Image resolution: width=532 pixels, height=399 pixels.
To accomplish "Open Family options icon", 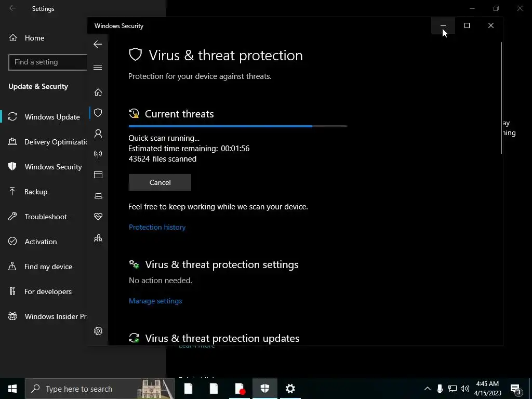I will click(98, 238).
